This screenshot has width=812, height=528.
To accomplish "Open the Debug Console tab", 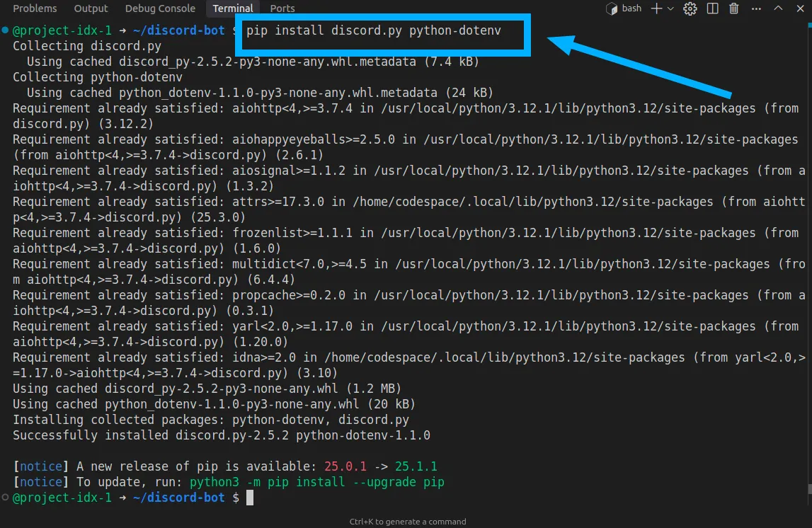I will click(x=160, y=8).
